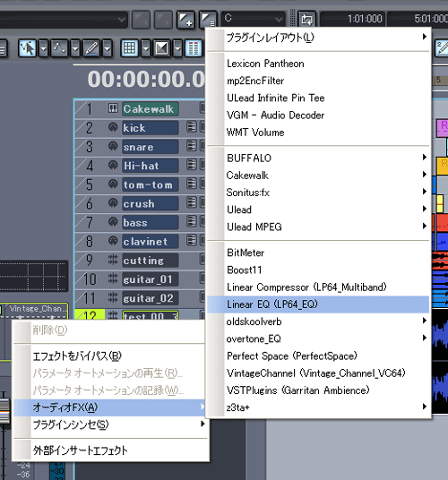This screenshot has width=448, height=480.
Task: Click the synth icon on tom-tom track
Action: click(113, 184)
